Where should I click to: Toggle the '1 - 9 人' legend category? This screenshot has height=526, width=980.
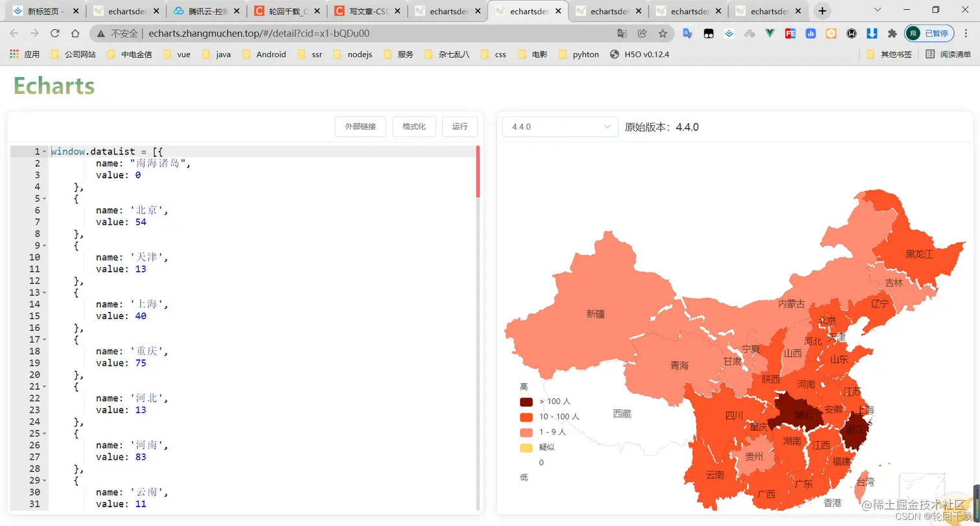click(x=543, y=433)
